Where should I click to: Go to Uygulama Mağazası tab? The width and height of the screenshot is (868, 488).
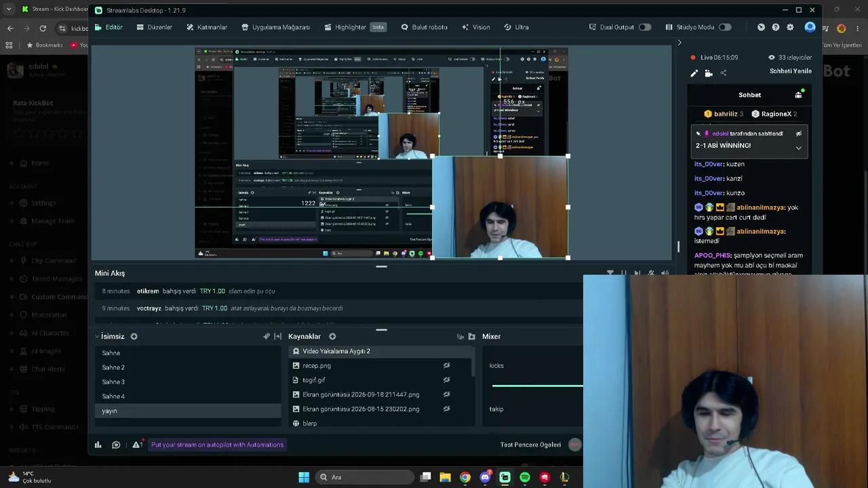coord(275,27)
